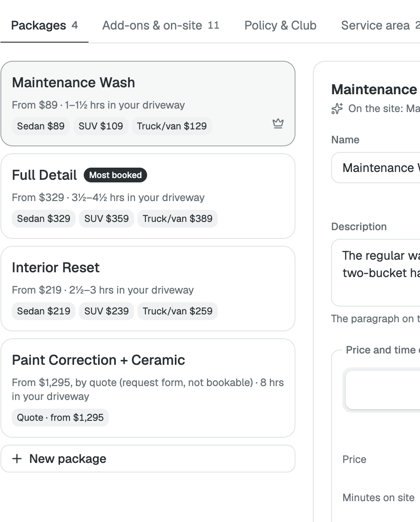Screen dimensions: 420x522
Task: Click the Name input field
Action: pos(376,168)
